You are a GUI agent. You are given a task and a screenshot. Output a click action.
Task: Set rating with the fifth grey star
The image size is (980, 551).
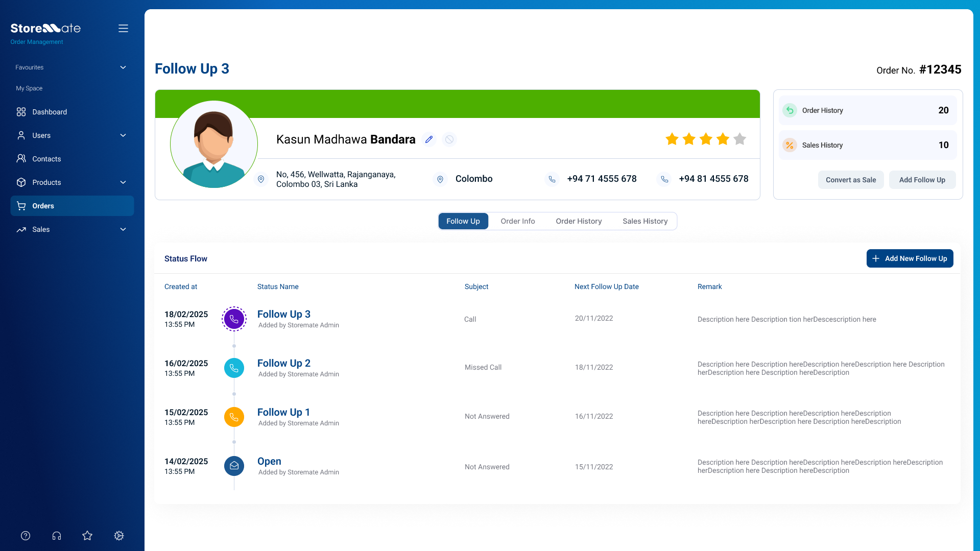click(739, 139)
